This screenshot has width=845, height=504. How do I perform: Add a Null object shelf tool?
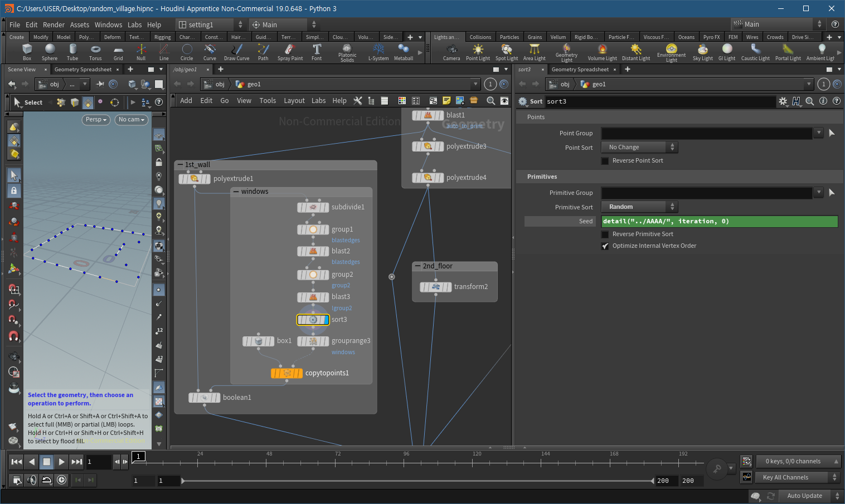[141, 52]
